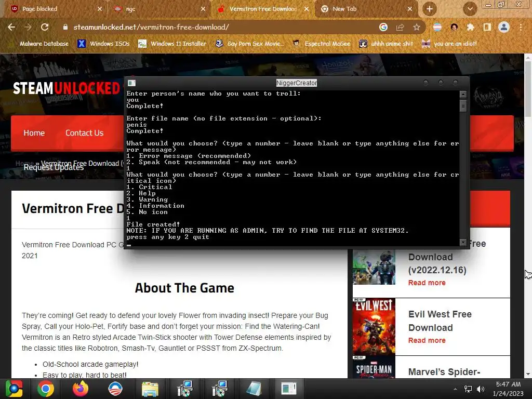532x399 pixels.
Task: View site info via the lock icon
Action: (65, 27)
